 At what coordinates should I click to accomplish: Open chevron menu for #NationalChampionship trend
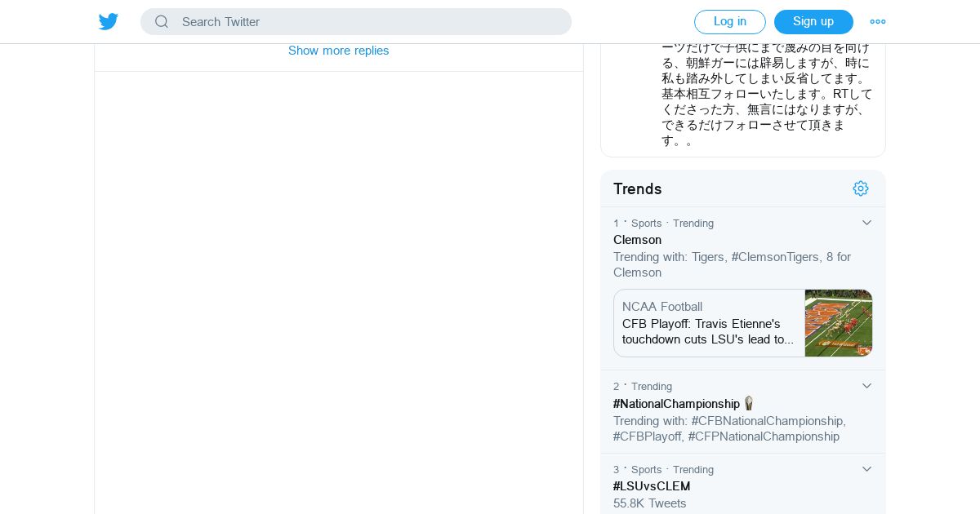coord(867,386)
